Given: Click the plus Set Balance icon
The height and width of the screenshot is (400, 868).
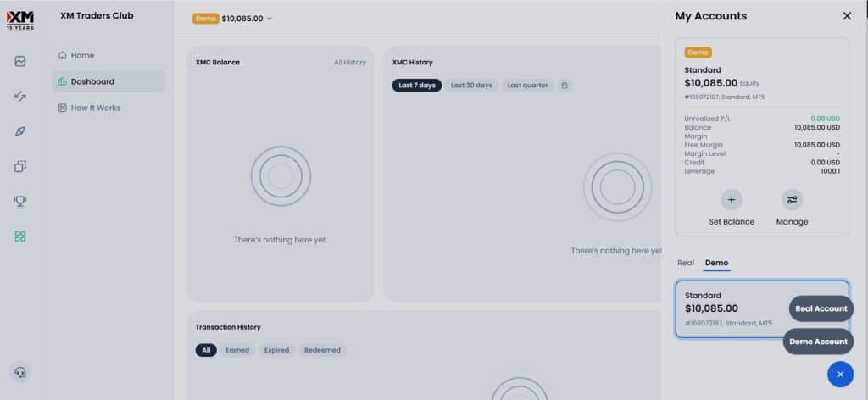Looking at the screenshot, I should (x=732, y=200).
